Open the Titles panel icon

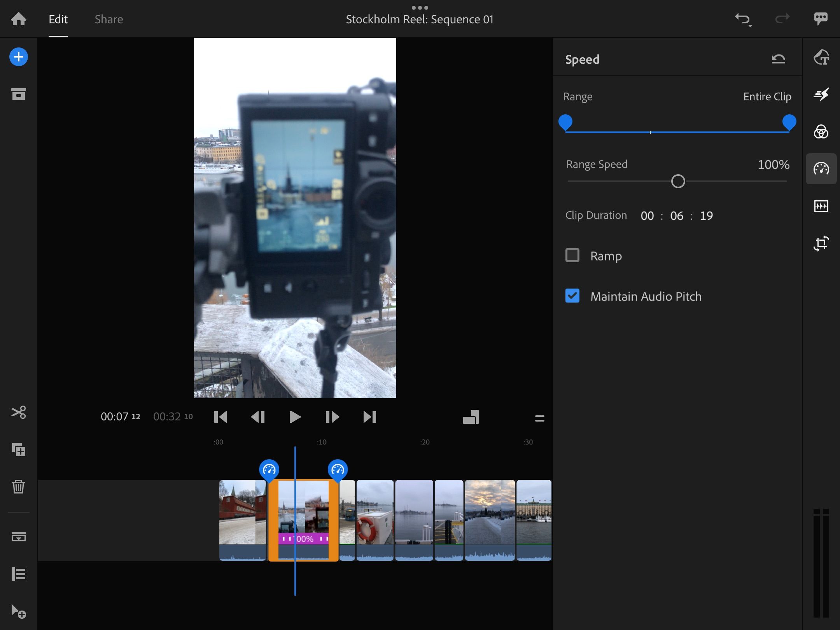(x=821, y=57)
